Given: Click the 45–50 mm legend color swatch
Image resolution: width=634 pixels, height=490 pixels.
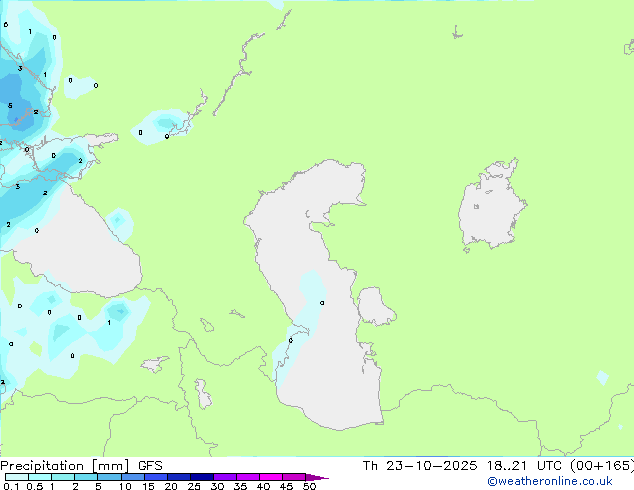Looking at the screenshot, I should tap(294, 477).
